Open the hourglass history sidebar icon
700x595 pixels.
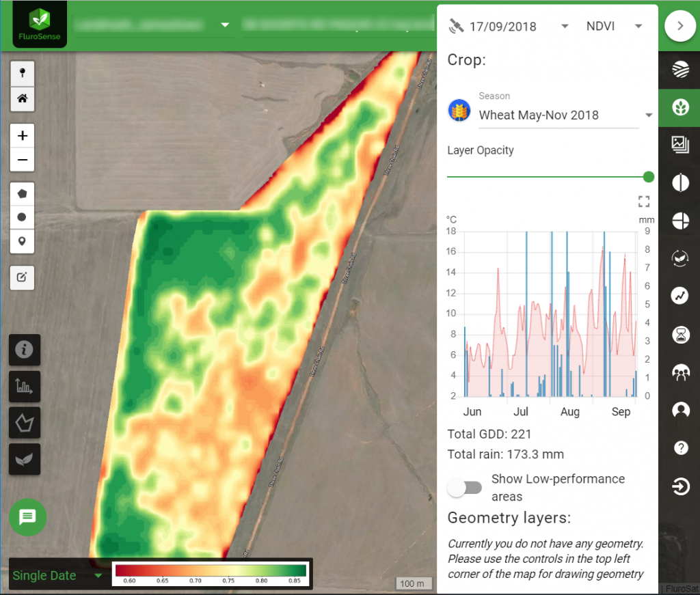click(680, 335)
